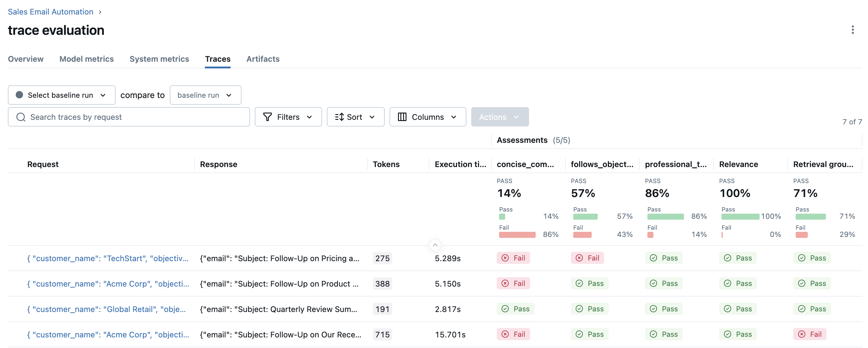Open the Sales Email Automation breadcrumb link

[x=50, y=11]
